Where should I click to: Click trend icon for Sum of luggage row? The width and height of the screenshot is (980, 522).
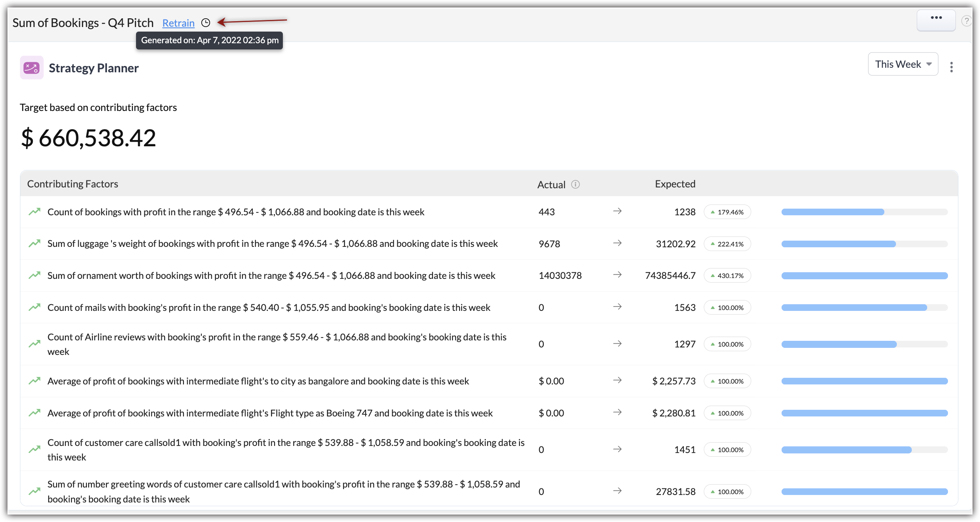pyautogui.click(x=35, y=243)
